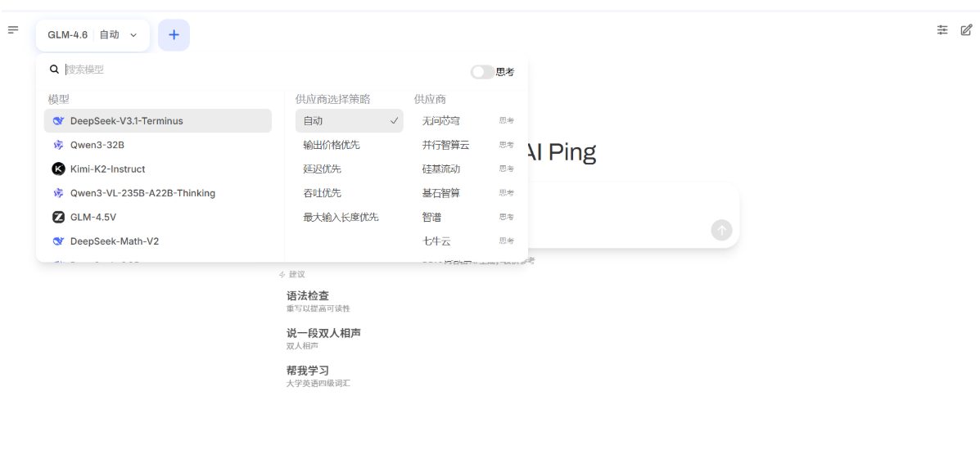
Task: Click 思考 tag next to 硅基流动
Action: tap(506, 169)
